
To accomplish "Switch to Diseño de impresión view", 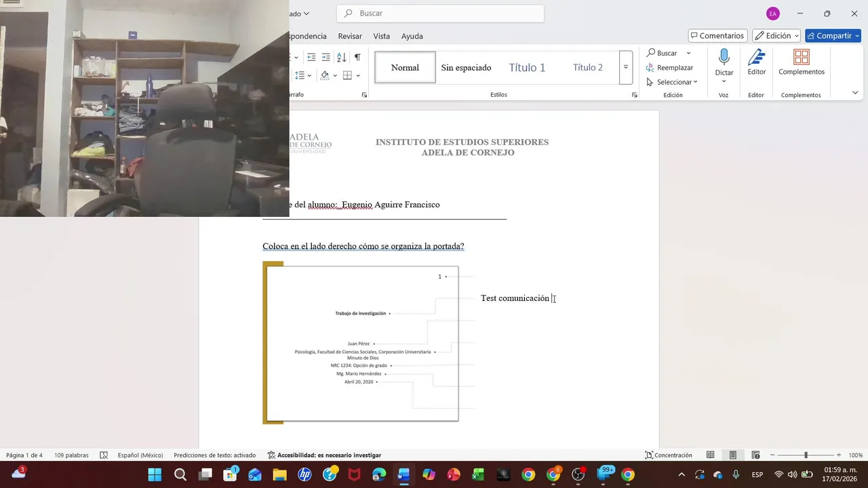I will point(733,455).
